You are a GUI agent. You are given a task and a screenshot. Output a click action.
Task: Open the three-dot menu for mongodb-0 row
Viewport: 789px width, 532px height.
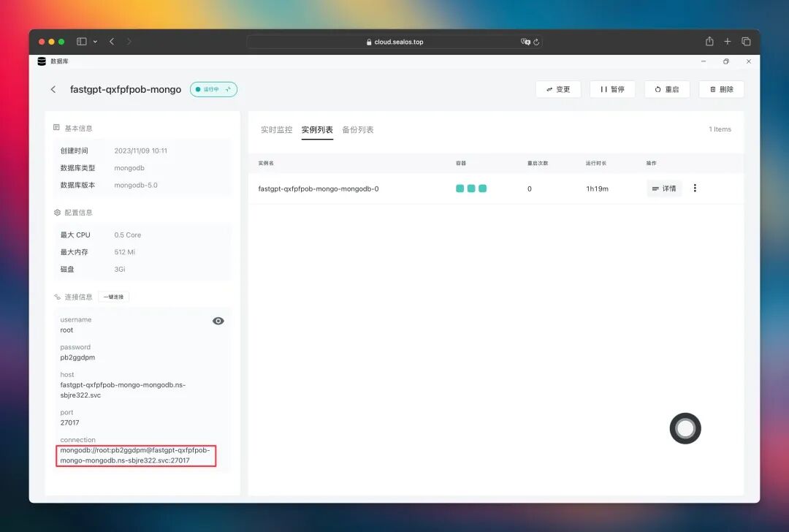click(695, 189)
